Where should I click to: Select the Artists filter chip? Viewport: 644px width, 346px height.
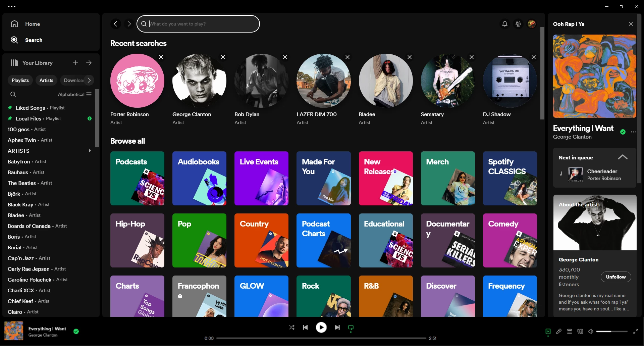pyautogui.click(x=46, y=80)
